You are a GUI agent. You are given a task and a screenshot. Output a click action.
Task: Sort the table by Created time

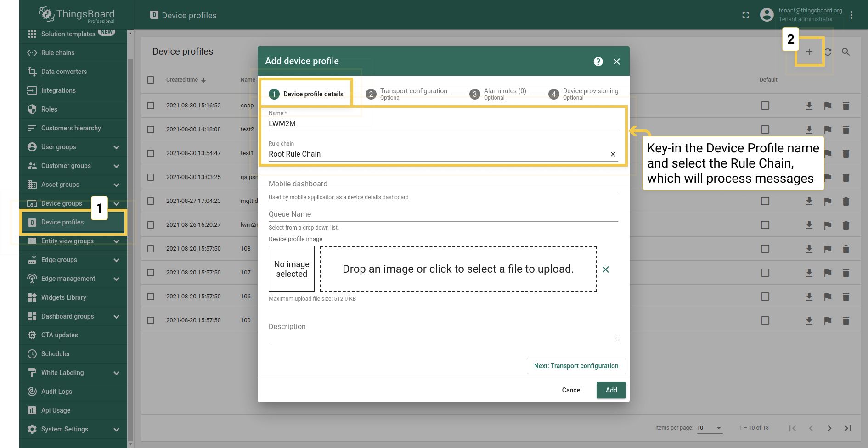tap(186, 80)
